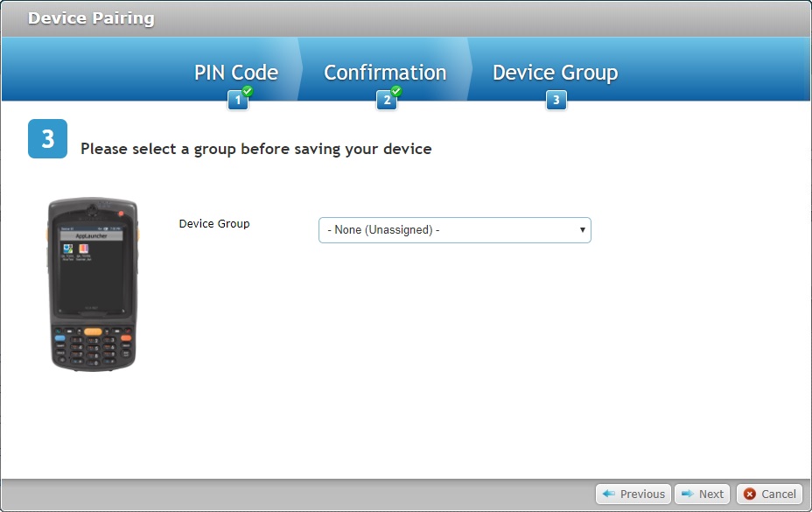Click the step badge 1 under PIN Code

click(237, 100)
